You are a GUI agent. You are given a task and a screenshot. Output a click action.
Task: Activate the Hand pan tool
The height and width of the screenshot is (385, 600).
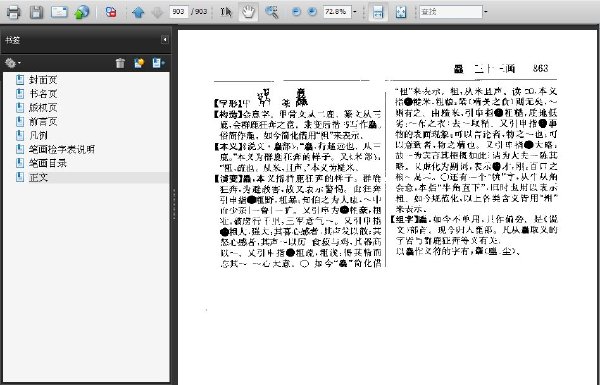coord(248,12)
